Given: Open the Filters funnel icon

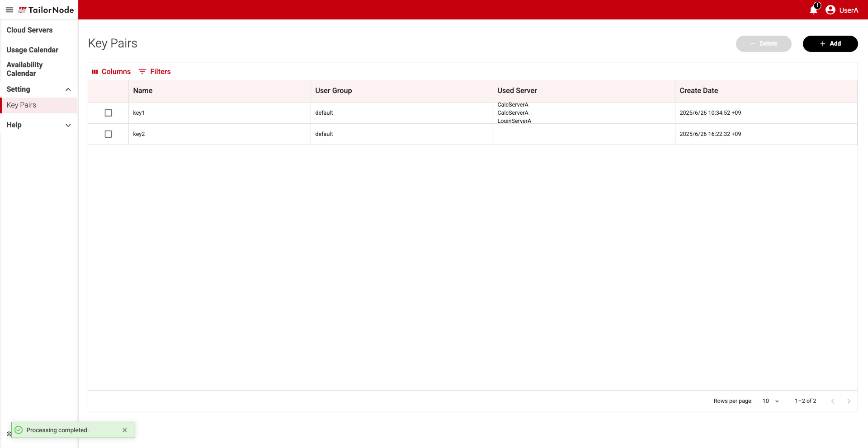Looking at the screenshot, I should (142, 72).
